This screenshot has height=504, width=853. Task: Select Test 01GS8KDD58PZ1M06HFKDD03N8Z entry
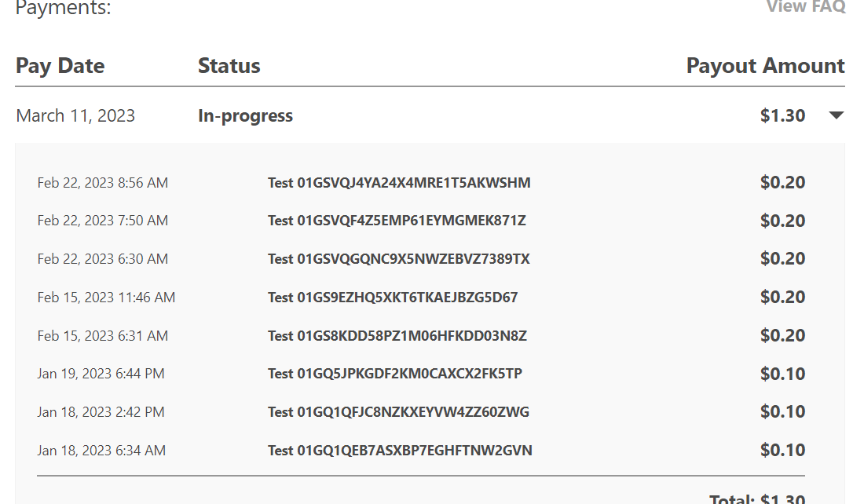coord(397,336)
